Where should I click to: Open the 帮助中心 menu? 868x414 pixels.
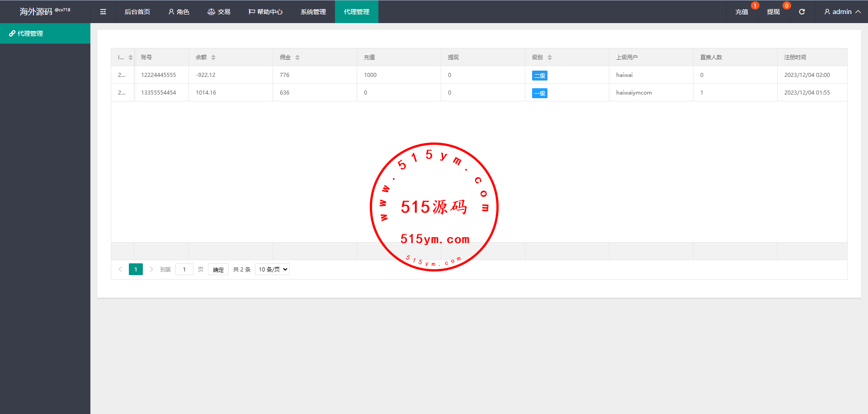[x=265, y=12]
